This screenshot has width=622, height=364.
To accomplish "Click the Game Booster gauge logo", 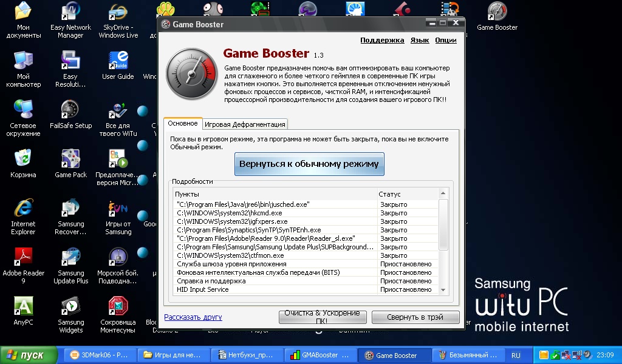I will click(x=191, y=74).
